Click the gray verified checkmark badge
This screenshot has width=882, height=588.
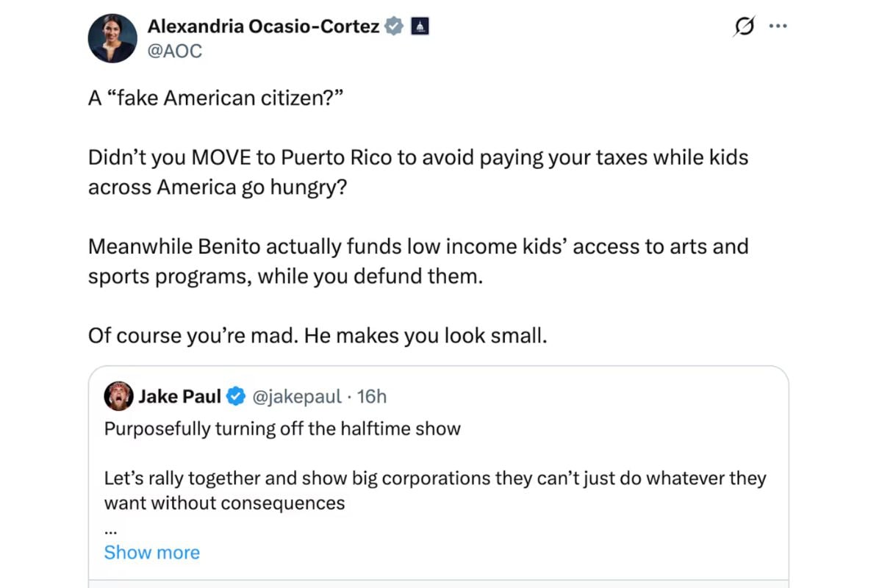[395, 27]
